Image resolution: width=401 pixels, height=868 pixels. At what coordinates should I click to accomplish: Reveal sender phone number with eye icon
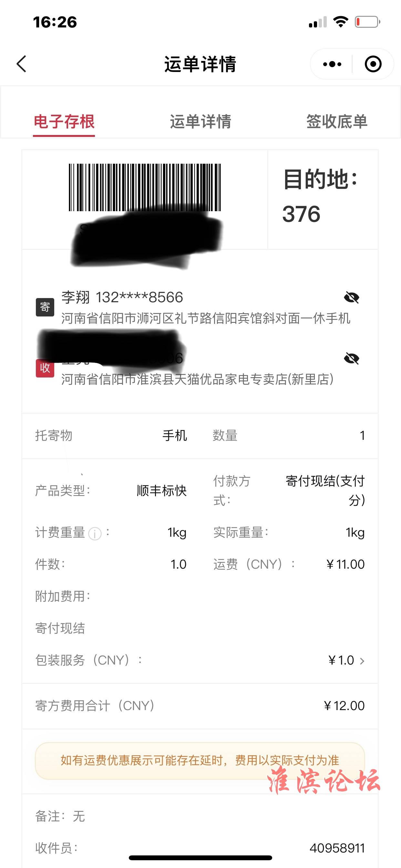[352, 297]
